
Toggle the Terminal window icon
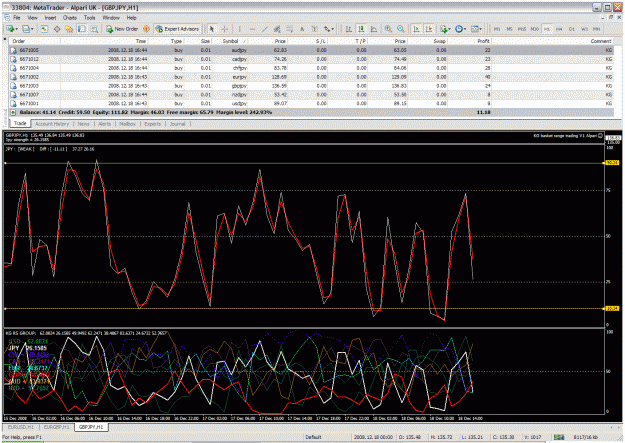click(82, 29)
